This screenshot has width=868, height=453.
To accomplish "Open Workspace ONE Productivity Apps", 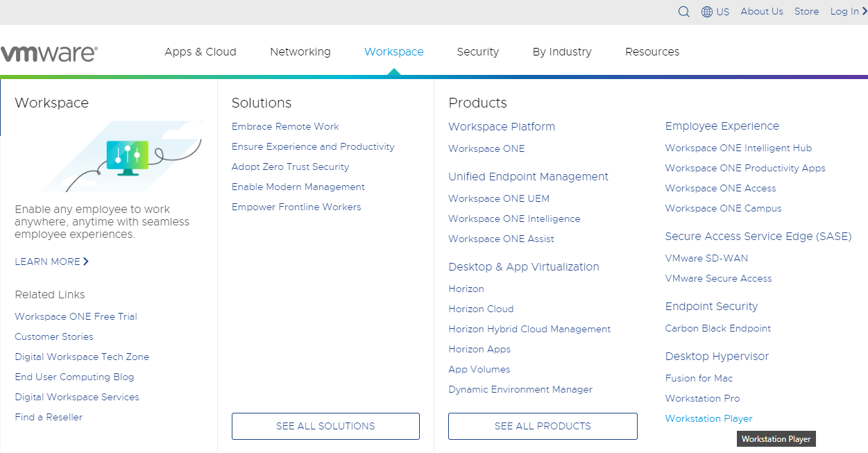I will (745, 168).
